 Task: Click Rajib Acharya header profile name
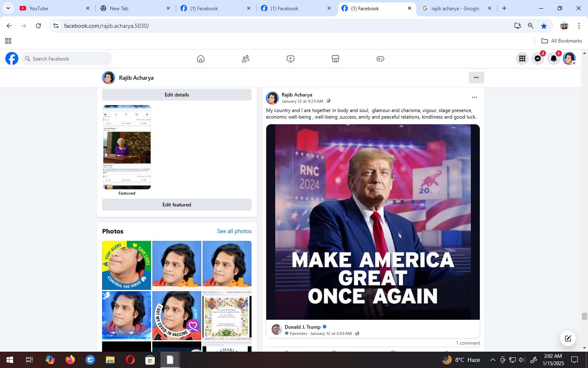(136, 78)
